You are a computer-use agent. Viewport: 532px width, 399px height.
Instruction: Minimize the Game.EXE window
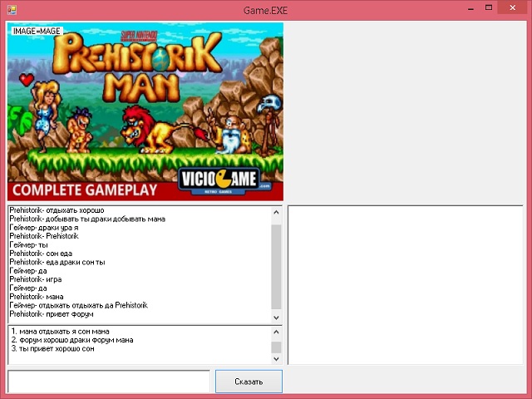point(470,8)
